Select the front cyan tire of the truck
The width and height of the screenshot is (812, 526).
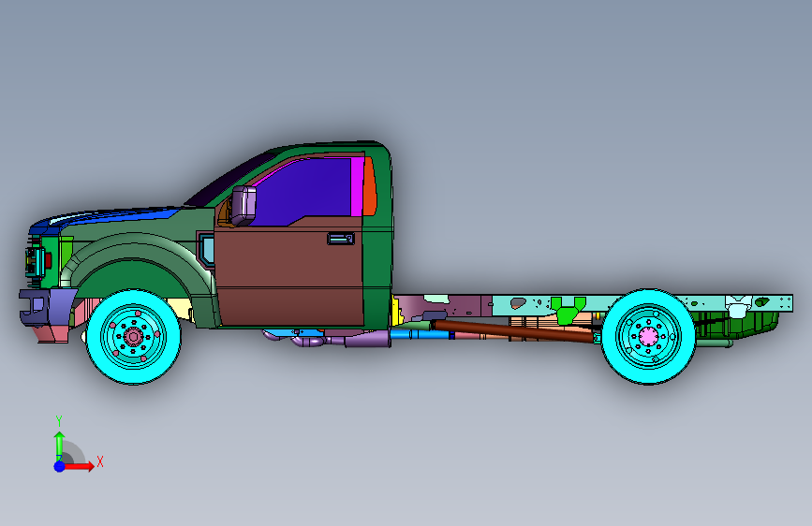coord(134,337)
